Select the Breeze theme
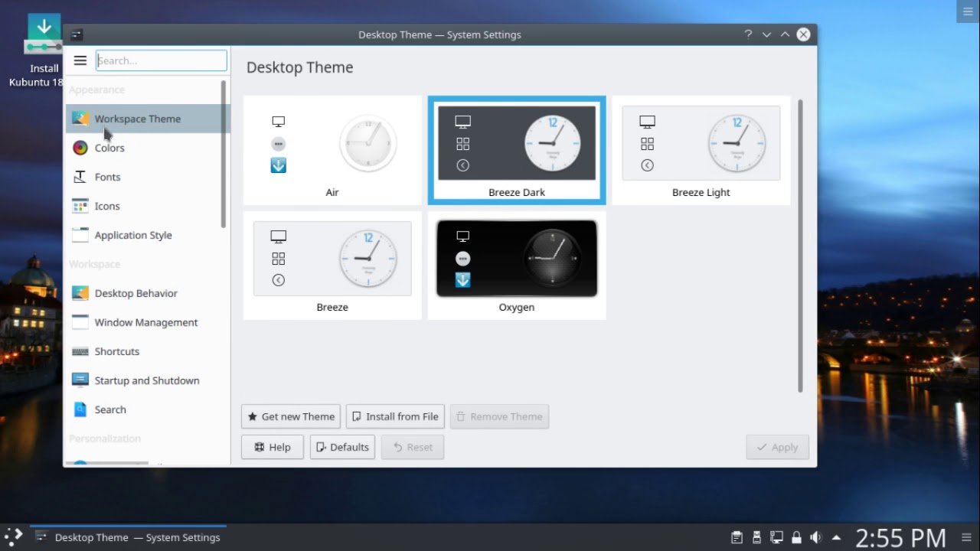The height and width of the screenshot is (551, 980). [x=332, y=266]
